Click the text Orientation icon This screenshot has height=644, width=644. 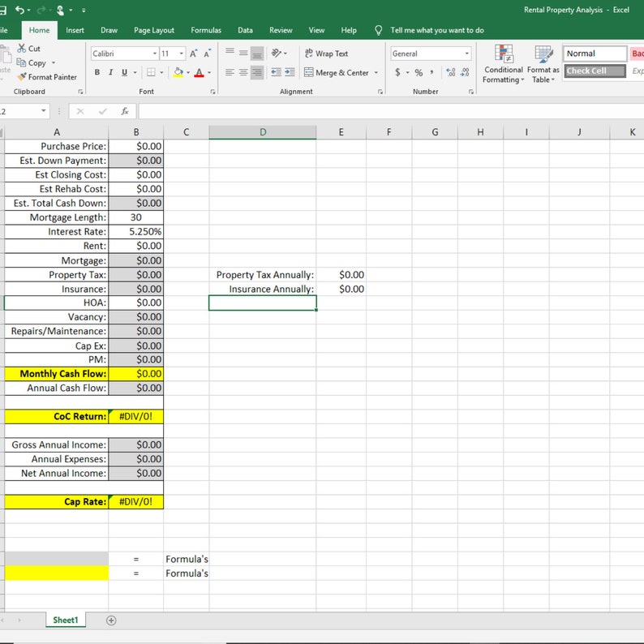[x=277, y=53]
